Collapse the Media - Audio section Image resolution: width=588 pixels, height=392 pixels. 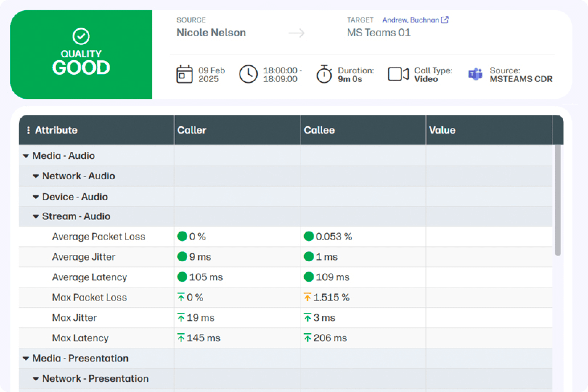point(26,155)
